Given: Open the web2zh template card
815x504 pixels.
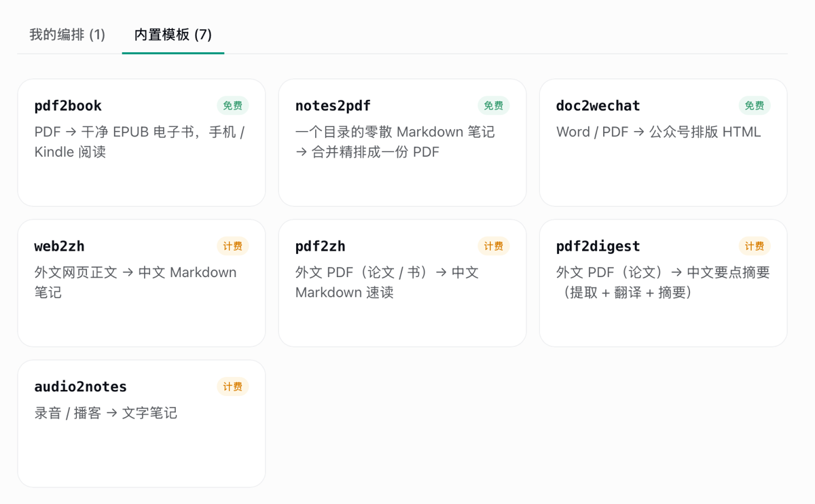Looking at the screenshot, I should point(141,283).
